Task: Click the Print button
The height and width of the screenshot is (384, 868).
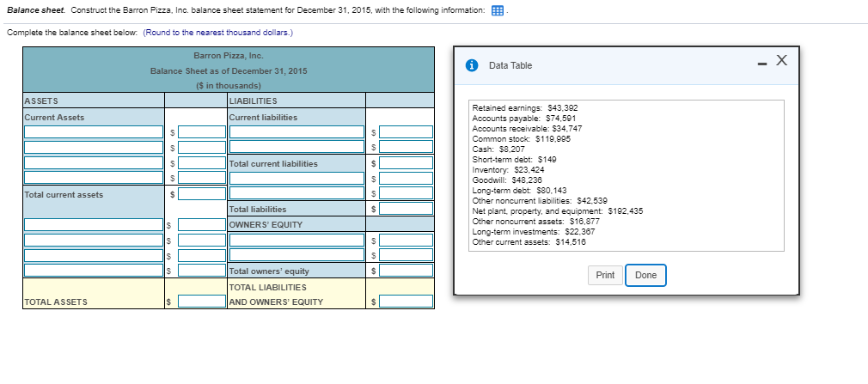Action: pyautogui.click(x=605, y=275)
